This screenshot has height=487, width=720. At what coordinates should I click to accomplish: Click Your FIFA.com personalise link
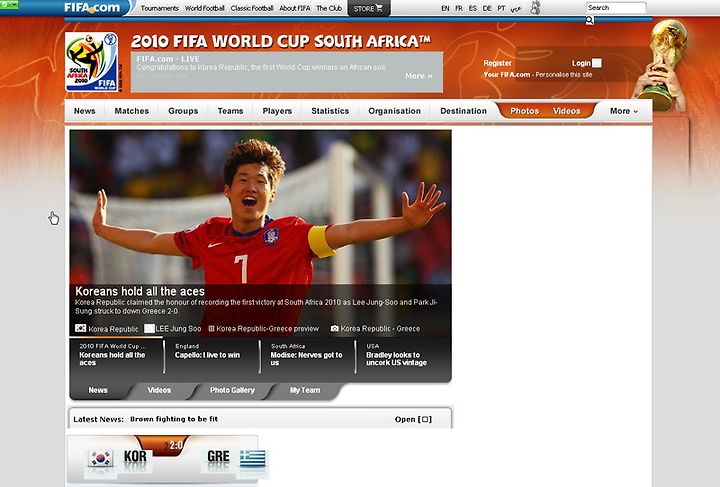point(538,74)
